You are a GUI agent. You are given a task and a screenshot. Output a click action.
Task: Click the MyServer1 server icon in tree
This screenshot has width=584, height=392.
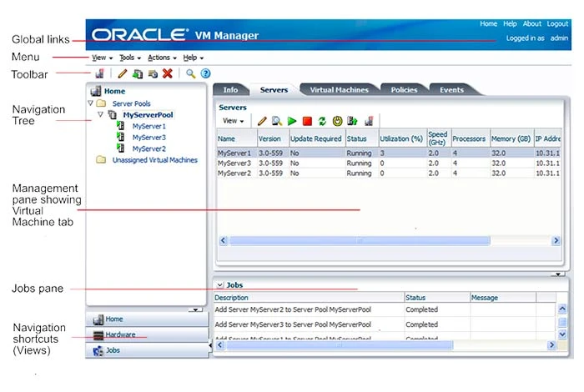[x=121, y=126]
